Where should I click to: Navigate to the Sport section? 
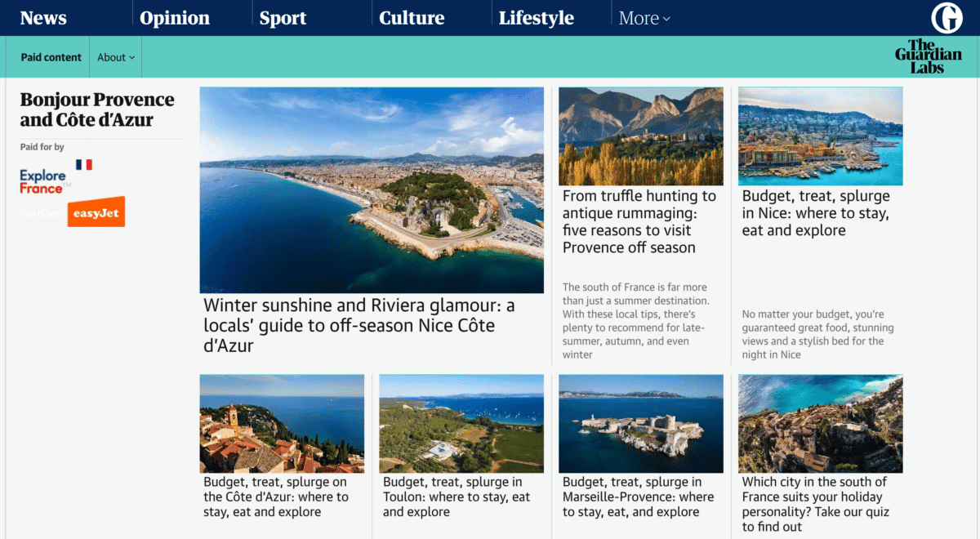tap(283, 18)
